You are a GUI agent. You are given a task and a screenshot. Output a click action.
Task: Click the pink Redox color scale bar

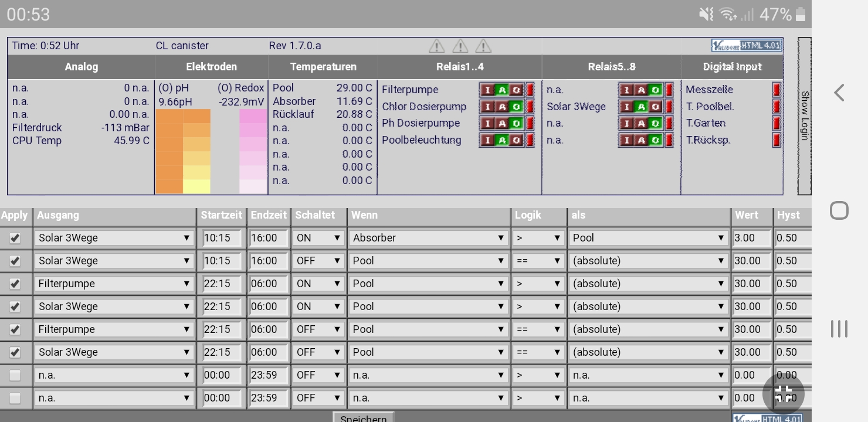pyautogui.click(x=253, y=151)
